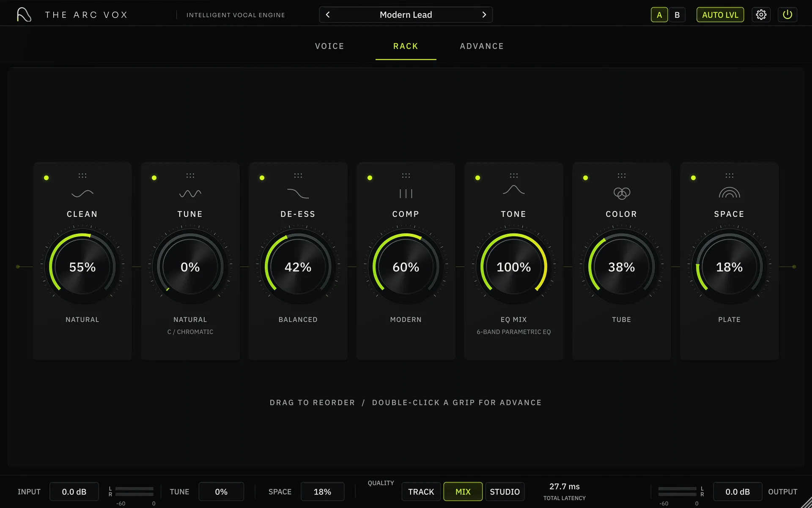This screenshot has width=812, height=508.
Task: Click the COMP module bars icon
Action: (x=406, y=193)
